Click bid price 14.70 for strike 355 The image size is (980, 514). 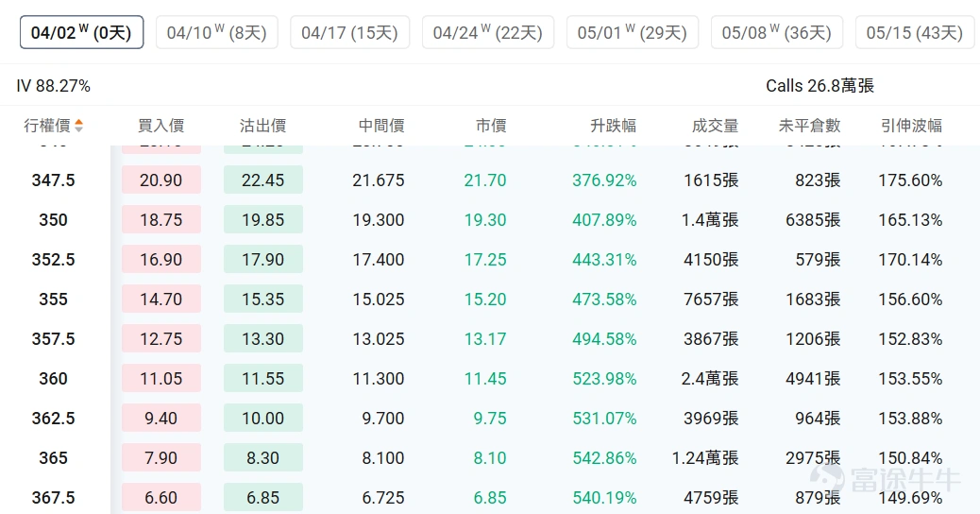[x=161, y=299]
